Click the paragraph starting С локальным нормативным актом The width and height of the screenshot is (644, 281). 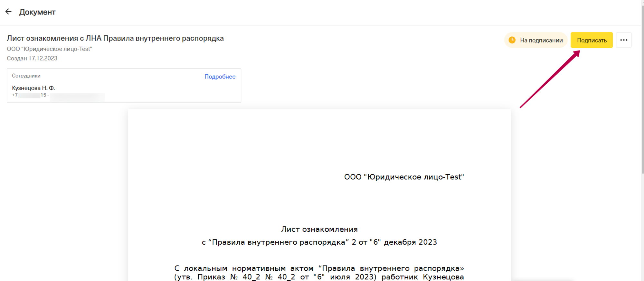[319, 268]
